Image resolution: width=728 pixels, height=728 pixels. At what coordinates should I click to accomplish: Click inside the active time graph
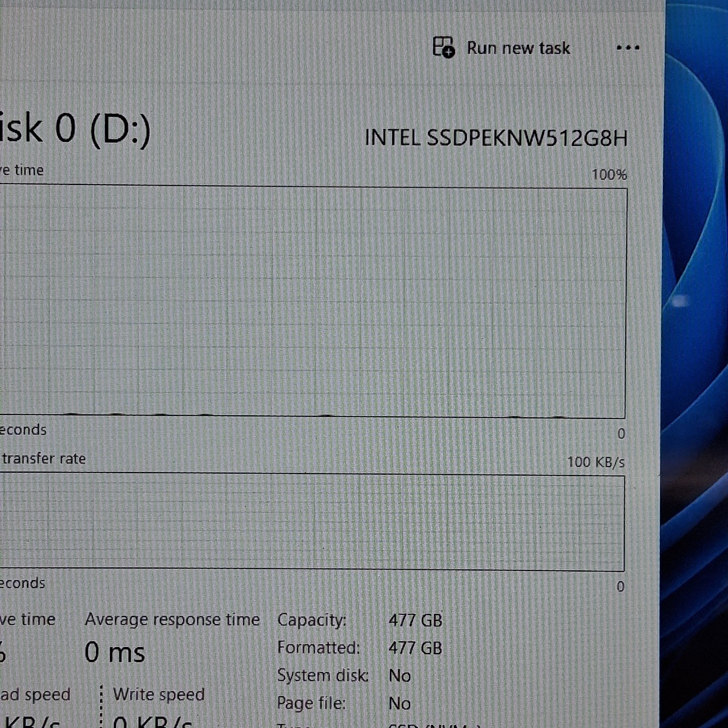(x=313, y=301)
